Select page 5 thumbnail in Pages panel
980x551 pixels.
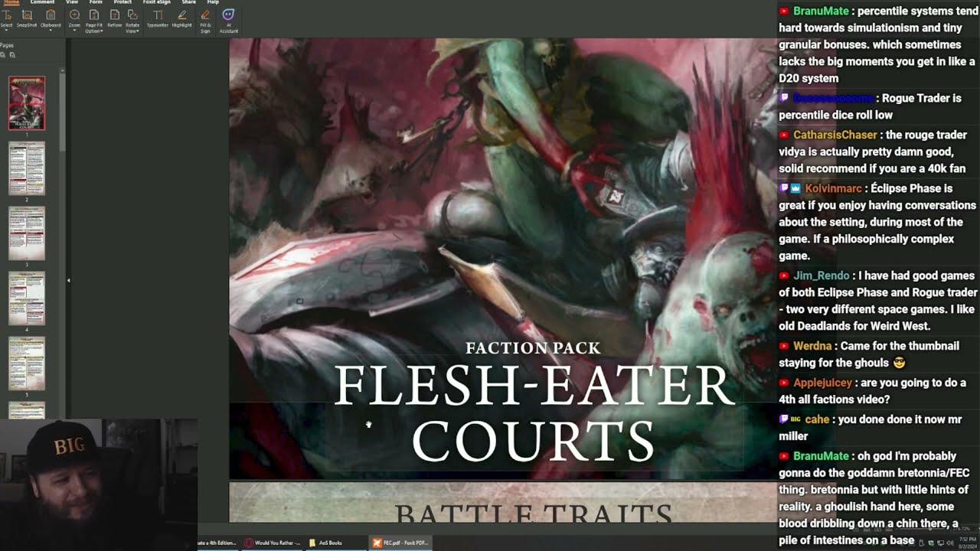point(27,364)
